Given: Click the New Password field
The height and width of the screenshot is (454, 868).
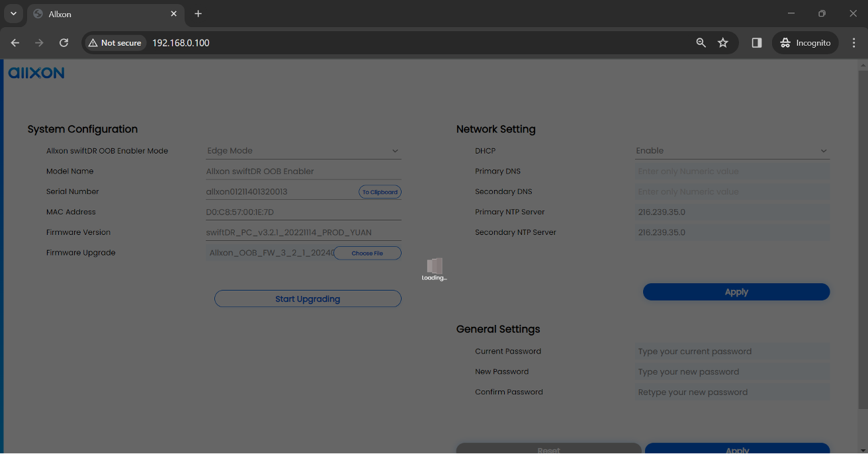Looking at the screenshot, I should pos(732,372).
